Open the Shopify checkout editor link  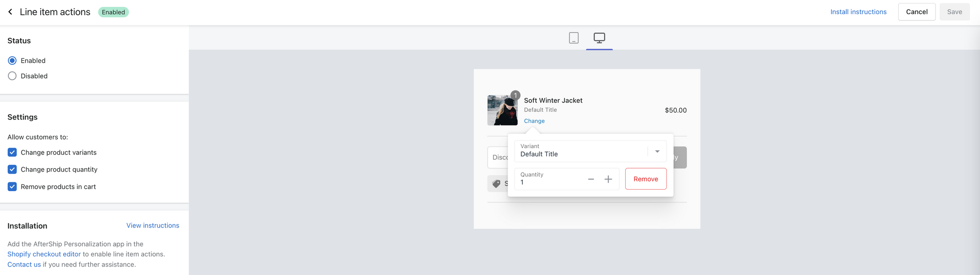pyautogui.click(x=44, y=254)
